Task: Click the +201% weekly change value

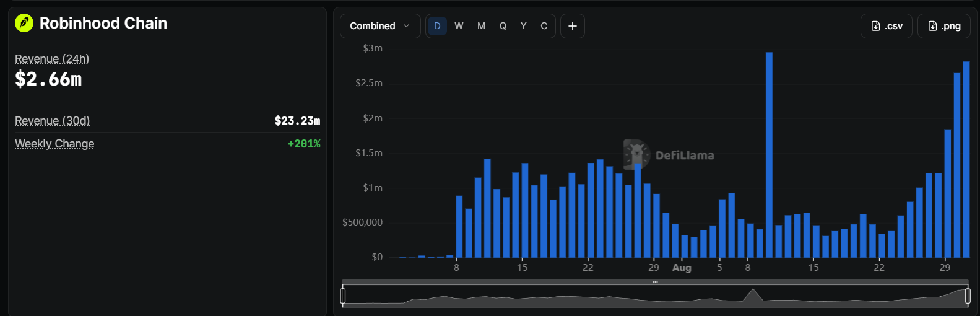Action: [304, 144]
